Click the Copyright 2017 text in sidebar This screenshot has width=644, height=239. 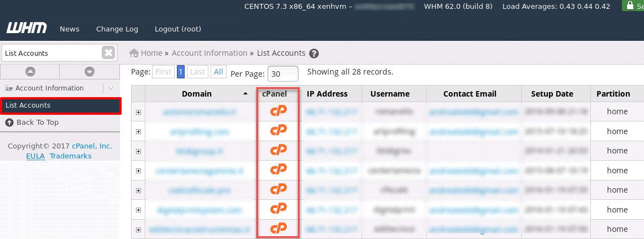coord(39,146)
